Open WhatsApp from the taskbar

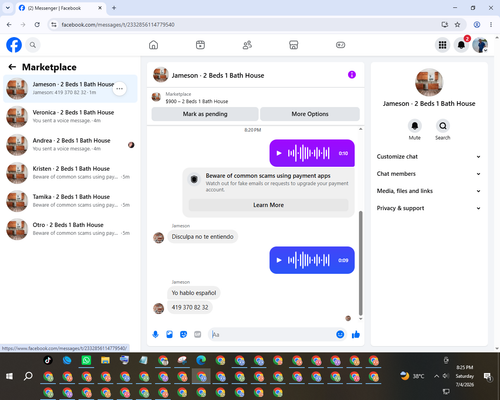tap(86, 360)
